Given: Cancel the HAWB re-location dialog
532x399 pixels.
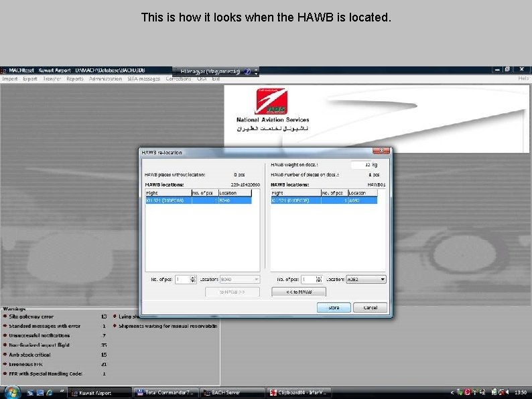Looking at the screenshot, I should pos(370,307).
